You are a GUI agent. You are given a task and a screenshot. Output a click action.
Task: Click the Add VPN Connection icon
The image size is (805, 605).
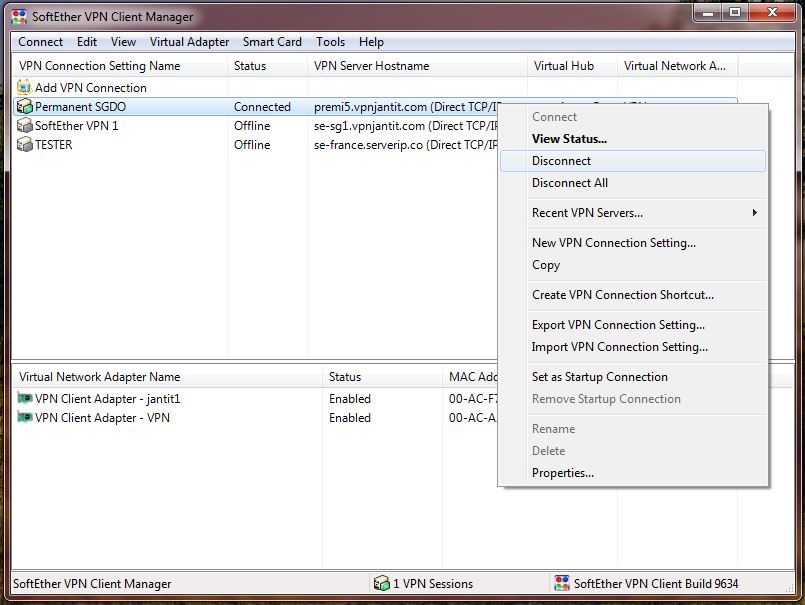pos(24,87)
